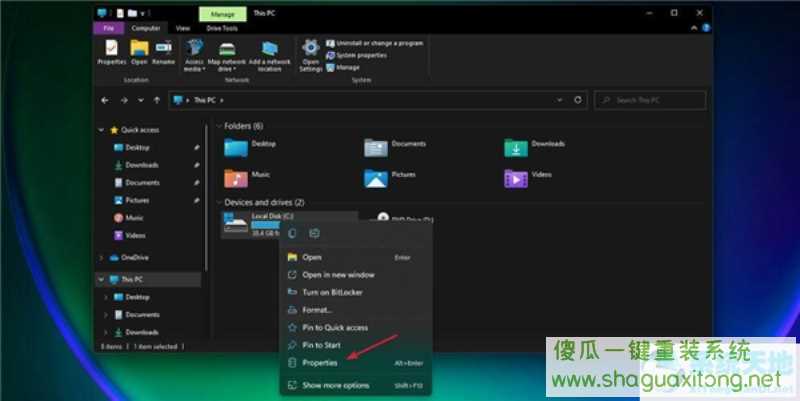Click the copy icon in context menu
Image resolution: width=800 pixels, height=401 pixels.
(x=292, y=233)
